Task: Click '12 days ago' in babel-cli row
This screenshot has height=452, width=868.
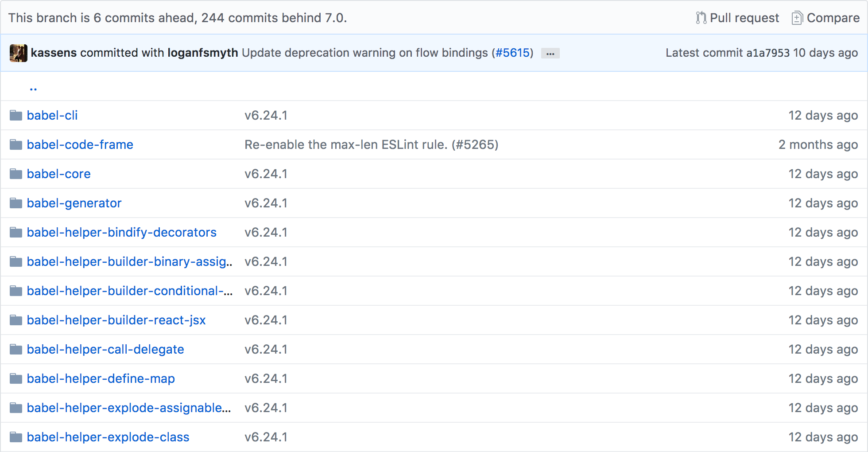Action: pos(823,115)
